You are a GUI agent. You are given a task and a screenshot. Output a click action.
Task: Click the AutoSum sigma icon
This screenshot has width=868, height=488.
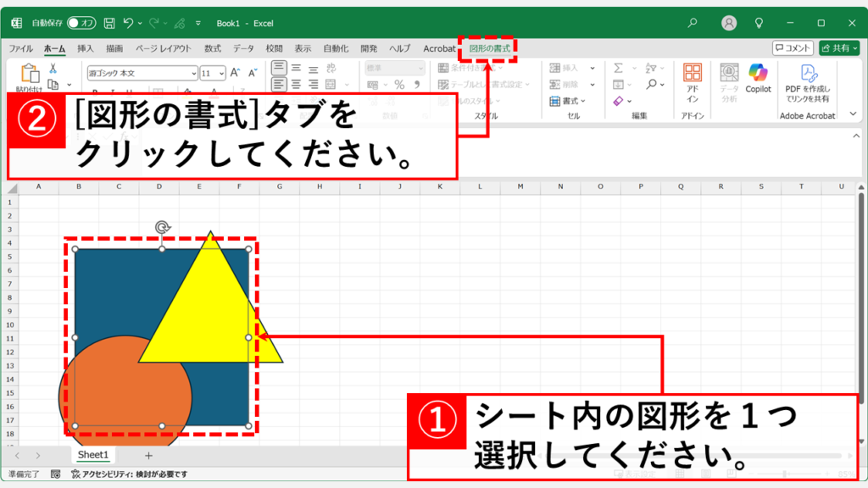point(618,68)
